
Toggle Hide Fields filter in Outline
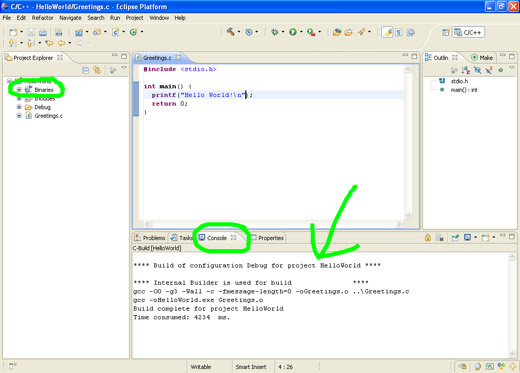point(478,70)
